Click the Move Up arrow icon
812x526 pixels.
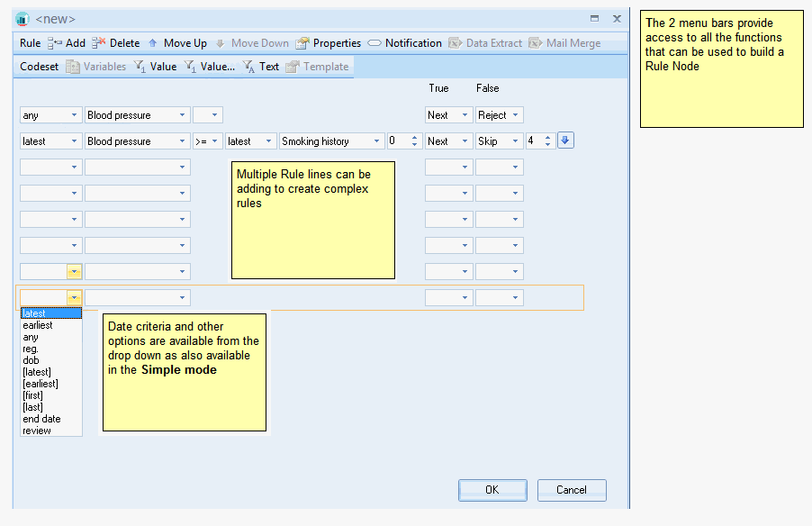(153, 43)
